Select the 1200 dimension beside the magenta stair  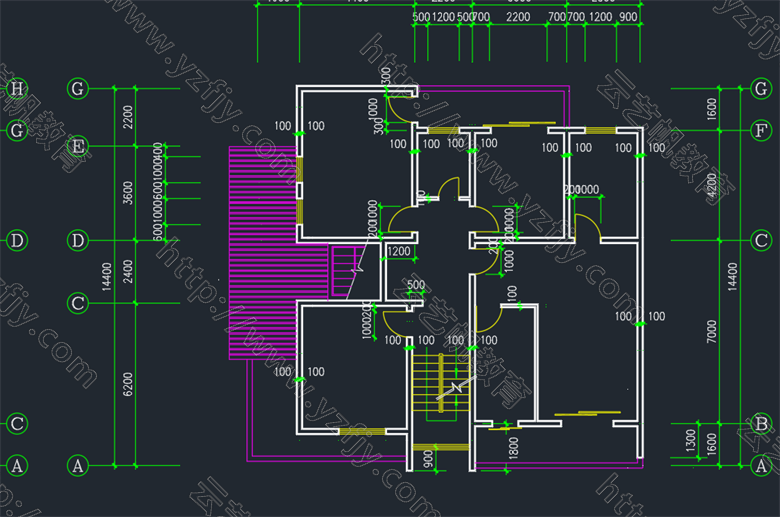[x=399, y=251]
